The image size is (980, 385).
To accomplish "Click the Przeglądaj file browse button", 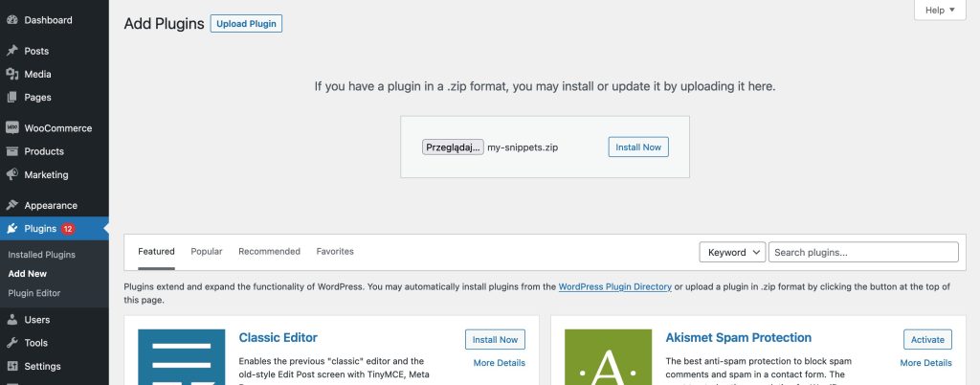I will coord(453,147).
